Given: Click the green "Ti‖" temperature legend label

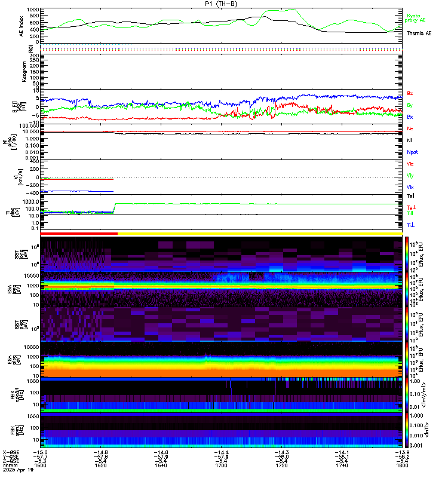Looking at the screenshot, I should [410, 213].
